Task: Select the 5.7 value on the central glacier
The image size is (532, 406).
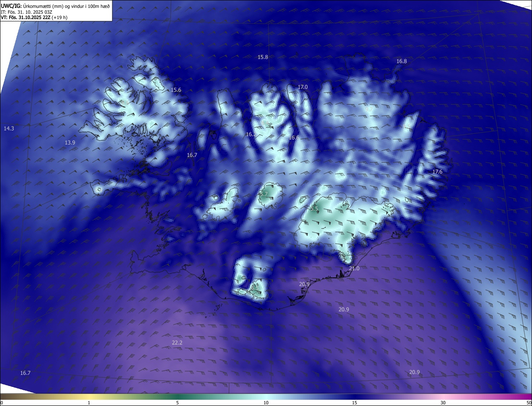Action: (264, 194)
